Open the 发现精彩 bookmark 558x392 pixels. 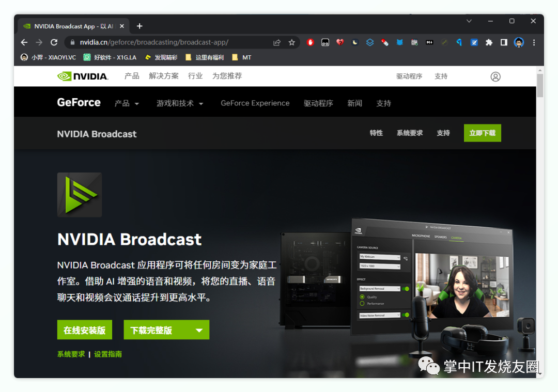coord(161,57)
